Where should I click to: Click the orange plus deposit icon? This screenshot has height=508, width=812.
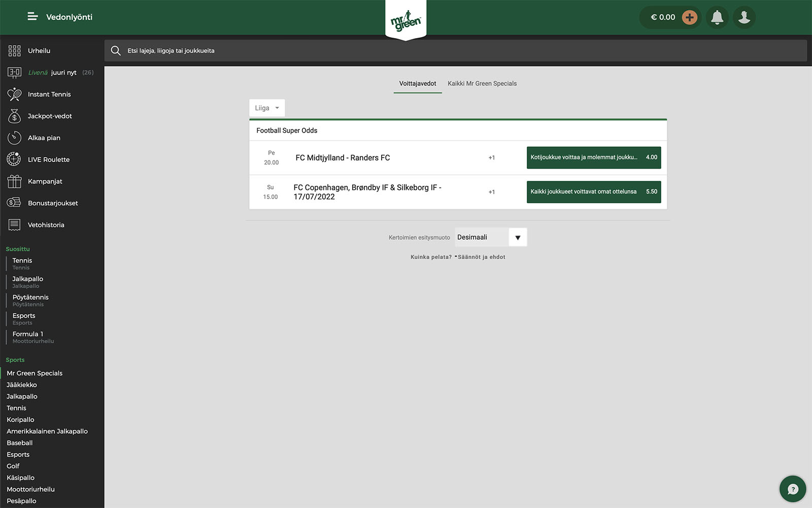[689, 17]
